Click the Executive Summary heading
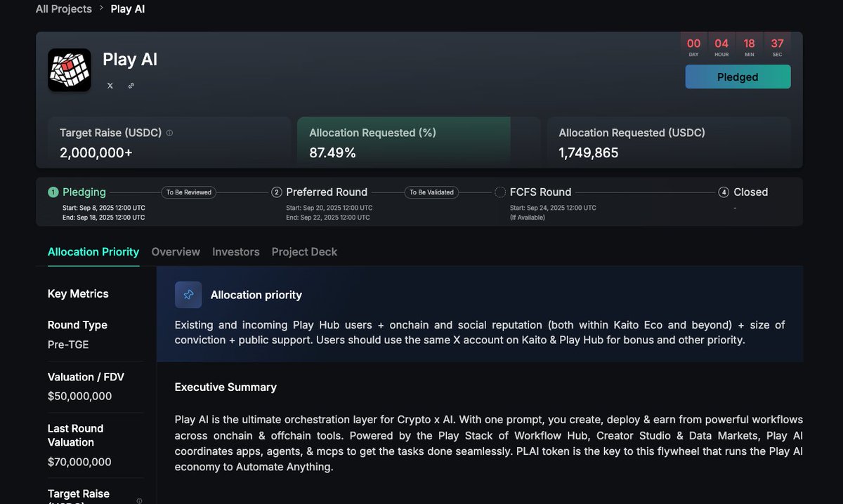The width and height of the screenshot is (843, 504). [226, 387]
